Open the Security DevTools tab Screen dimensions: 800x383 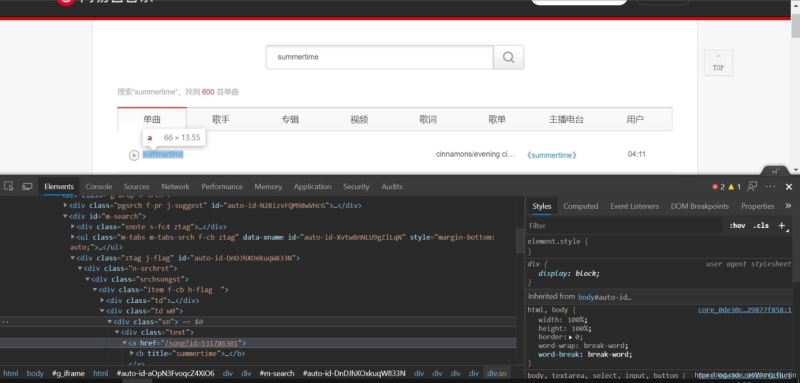point(356,187)
